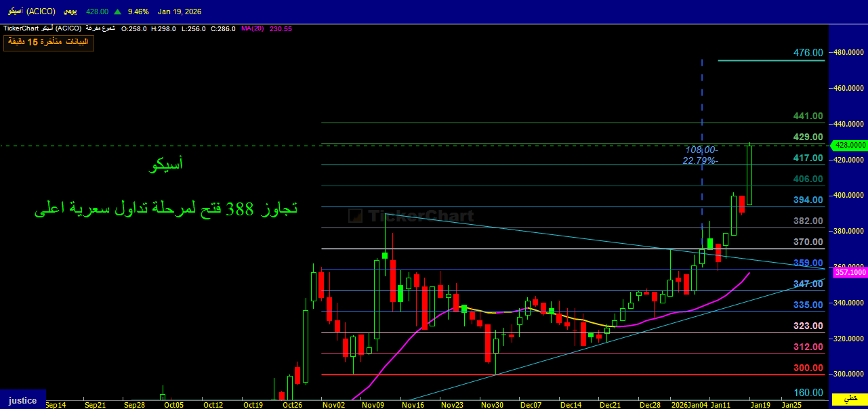Viewport: 868px width, 409px height.
Task: Click the justice label at bottom left
Action: coord(22,400)
